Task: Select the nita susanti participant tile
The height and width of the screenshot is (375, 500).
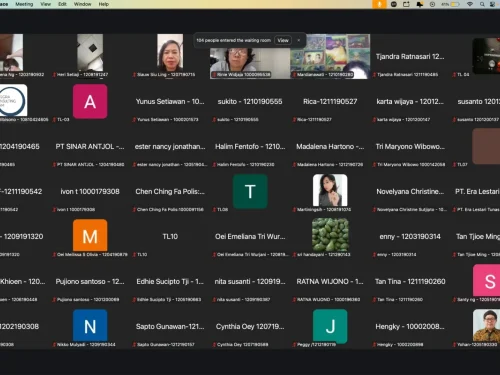Action: [x=250, y=281]
